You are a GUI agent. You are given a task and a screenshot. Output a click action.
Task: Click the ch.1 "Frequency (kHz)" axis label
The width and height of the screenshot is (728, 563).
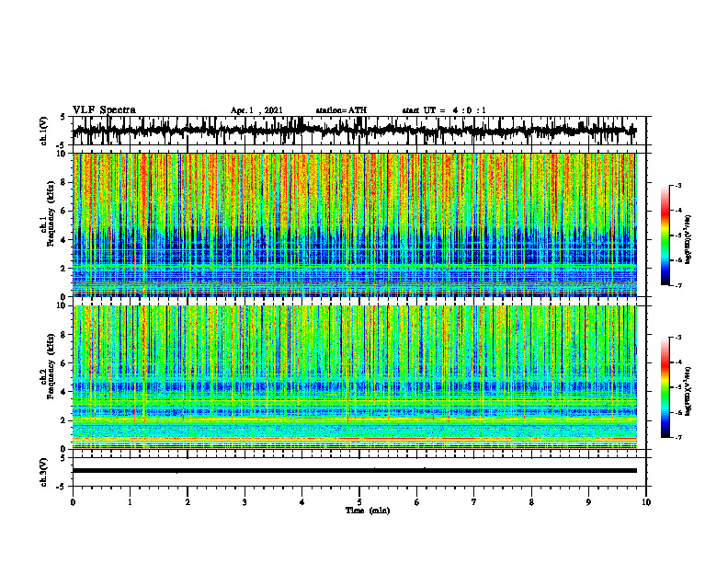tap(52, 214)
